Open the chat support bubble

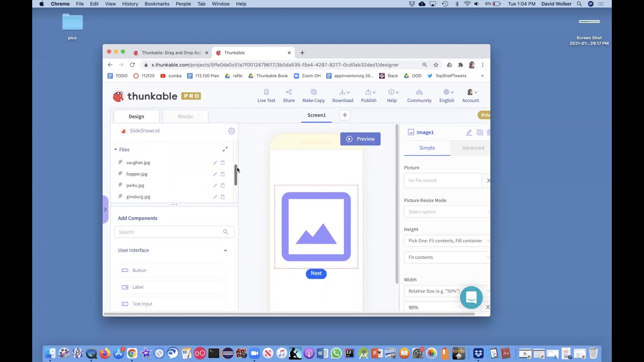[471, 298]
